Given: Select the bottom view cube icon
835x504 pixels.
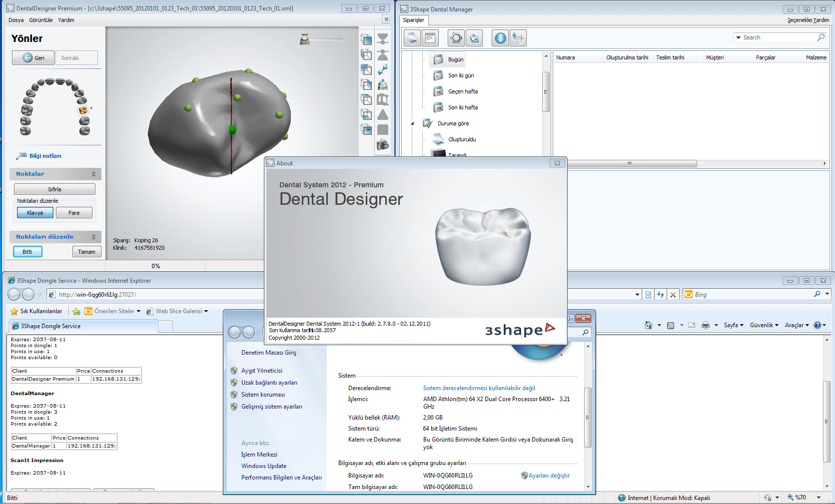Looking at the screenshot, I should click(366, 114).
